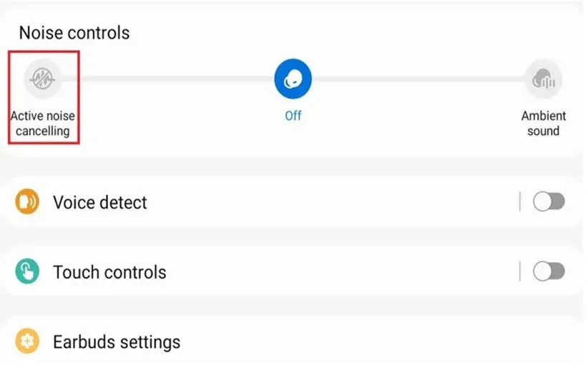The height and width of the screenshot is (373, 588).
Task: Tap the Off noise control icon
Action: point(293,78)
